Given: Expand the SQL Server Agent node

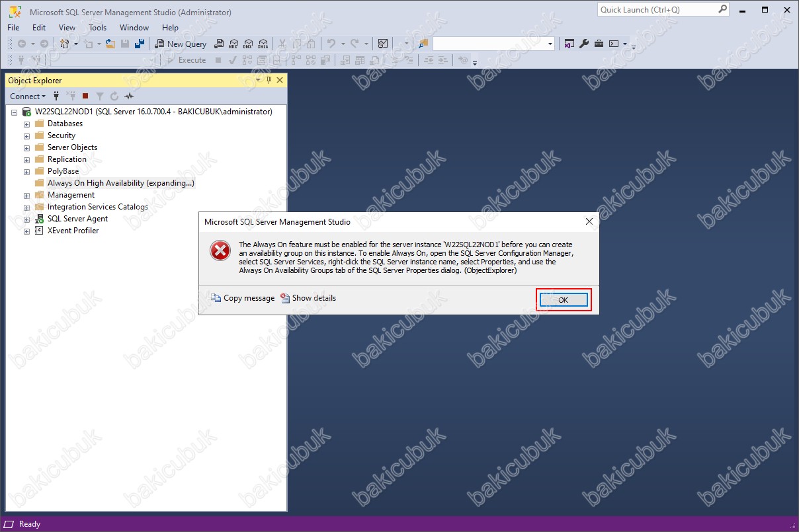Looking at the screenshot, I should click(27, 219).
